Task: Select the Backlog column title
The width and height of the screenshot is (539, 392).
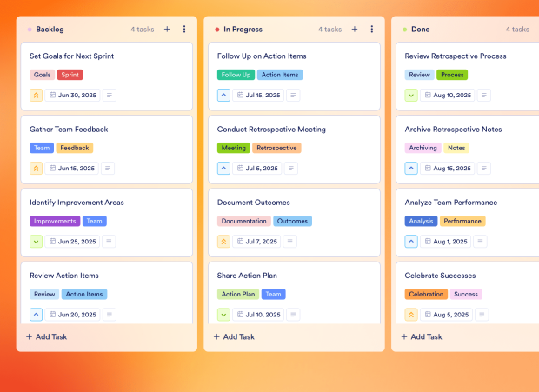Action: click(50, 30)
